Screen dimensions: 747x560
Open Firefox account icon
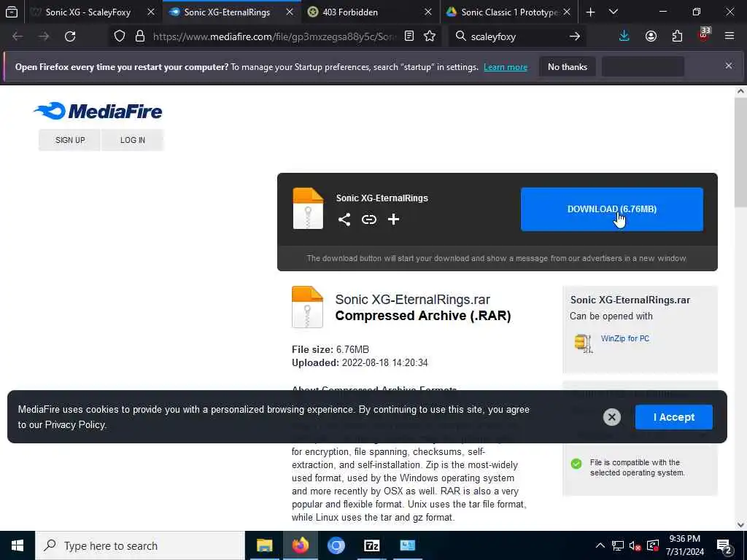click(651, 36)
